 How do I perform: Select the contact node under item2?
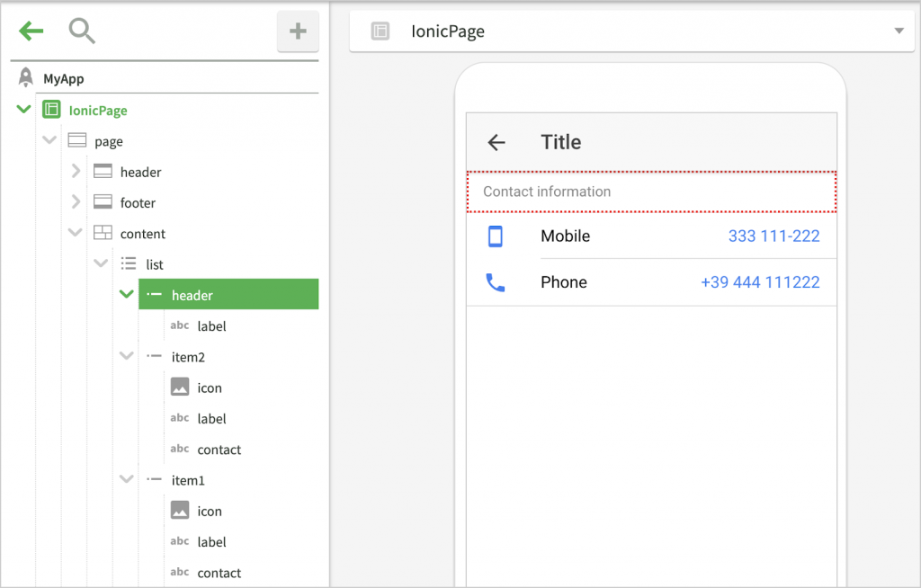(219, 450)
